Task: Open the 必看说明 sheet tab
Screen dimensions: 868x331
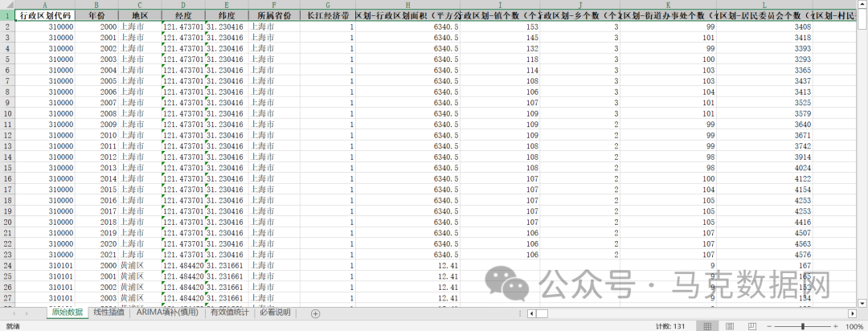Action: tap(275, 313)
